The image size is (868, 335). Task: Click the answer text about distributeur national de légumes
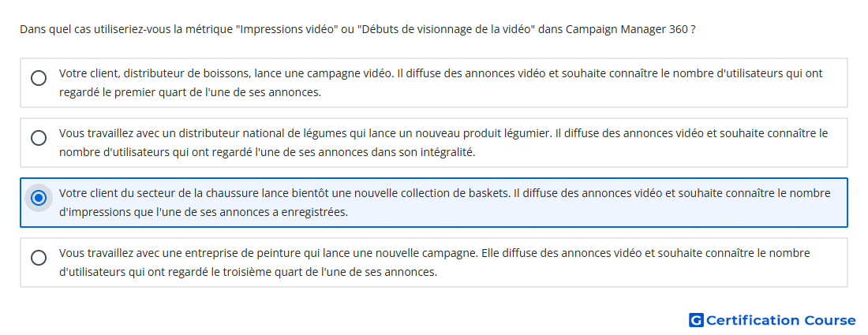click(x=443, y=143)
